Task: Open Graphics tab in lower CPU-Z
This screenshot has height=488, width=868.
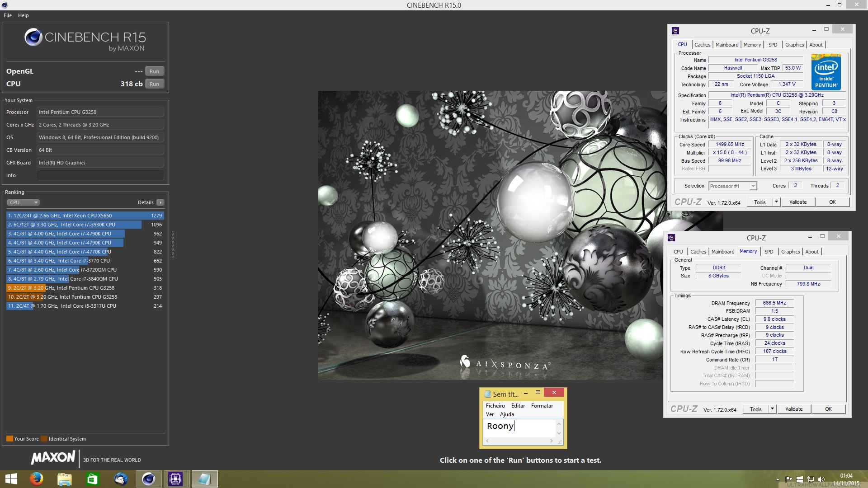Action: click(x=790, y=252)
